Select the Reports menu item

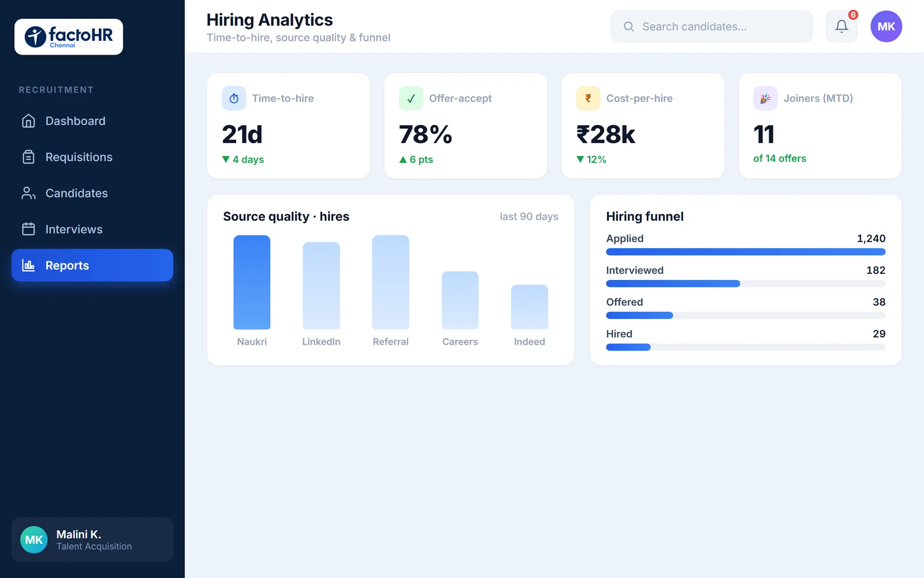pos(92,265)
